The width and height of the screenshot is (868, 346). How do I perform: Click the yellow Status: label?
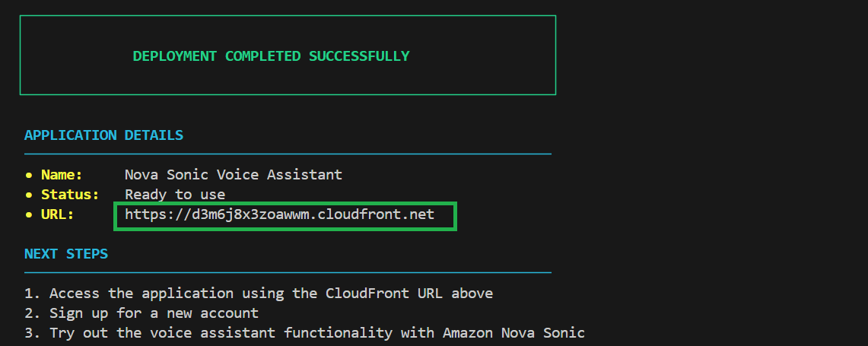click(x=70, y=195)
